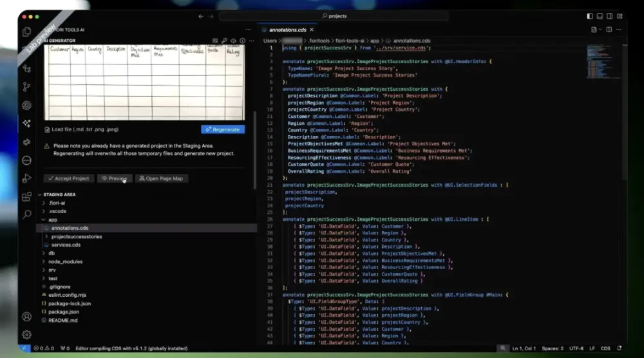The width and height of the screenshot is (644, 358).
Task: Switch to the annotations.cds editor tab
Action: pyautogui.click(x=287, y=30)
